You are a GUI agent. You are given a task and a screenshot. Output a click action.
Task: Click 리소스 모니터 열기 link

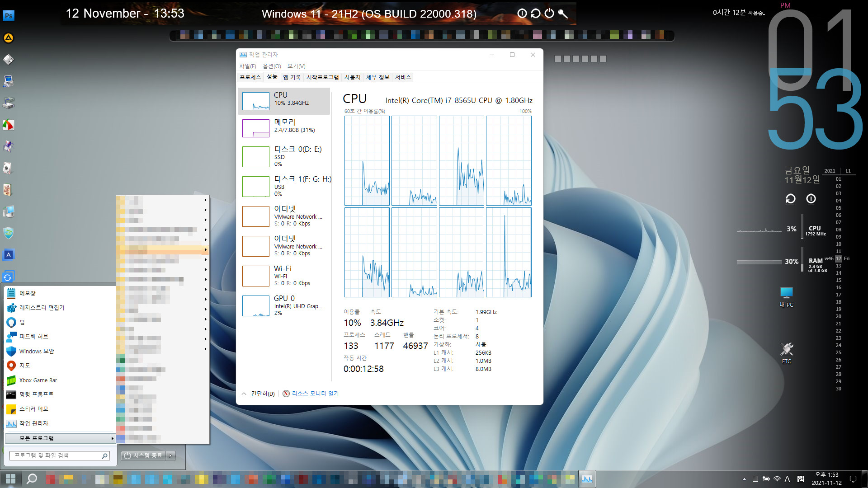coord(315,394)
